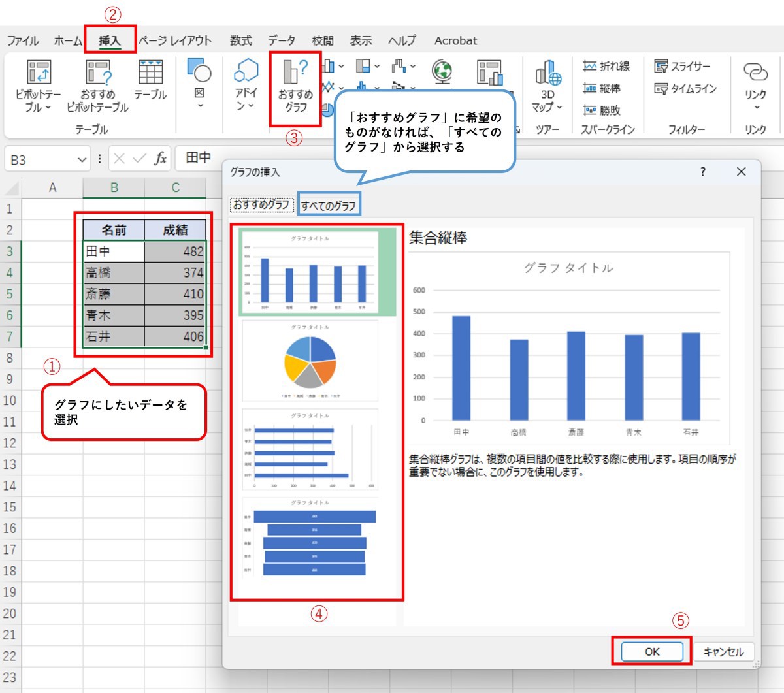The height and width of the screenshot is (693, 784).
Task: Open the データ ribbon tab
Action: point(281,40)
